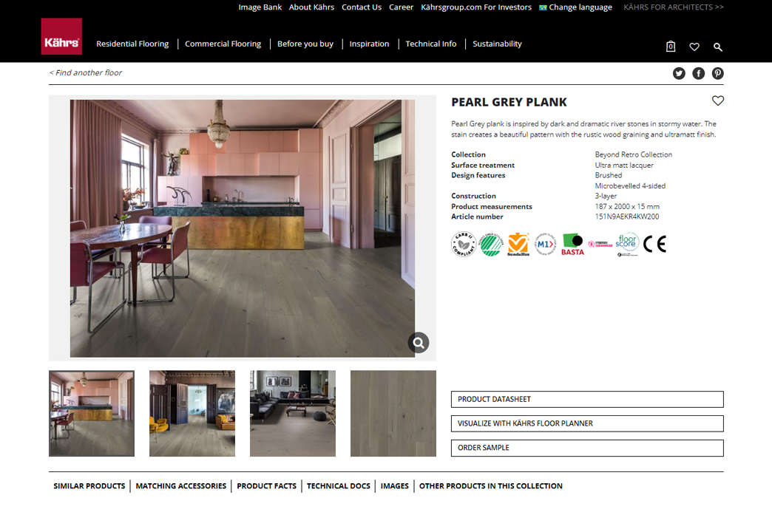Go to Image Bank
The height and width of the screenshot is (532, 772).
click(260, 7)
